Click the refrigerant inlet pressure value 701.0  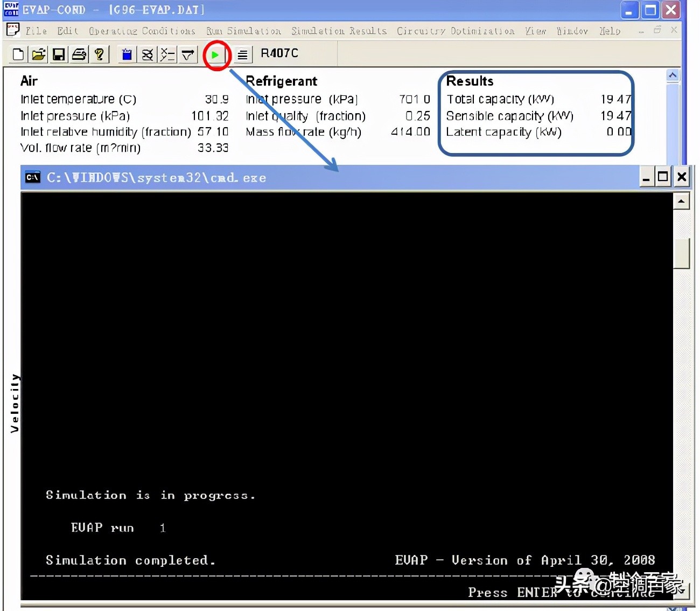point(415,99)
